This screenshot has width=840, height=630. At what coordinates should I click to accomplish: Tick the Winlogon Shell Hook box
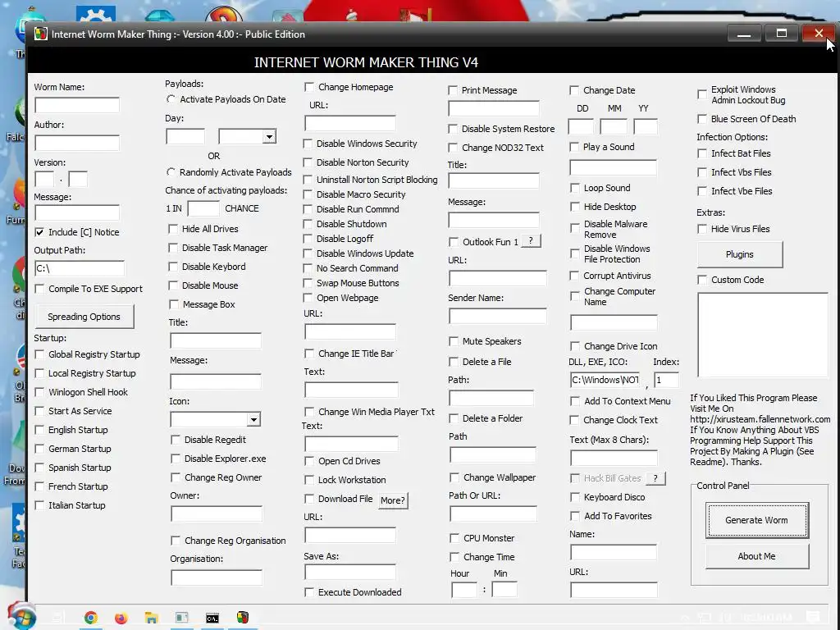(39, 392)
